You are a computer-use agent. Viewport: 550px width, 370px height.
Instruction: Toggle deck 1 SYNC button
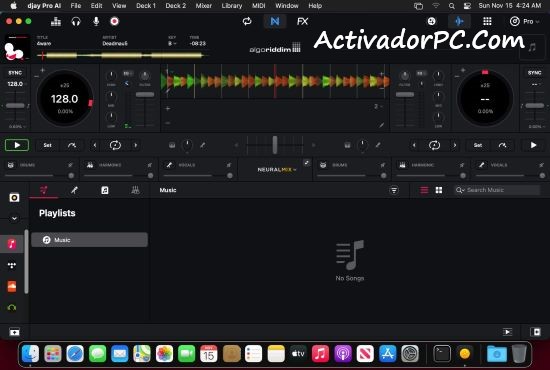coord(15,73)
